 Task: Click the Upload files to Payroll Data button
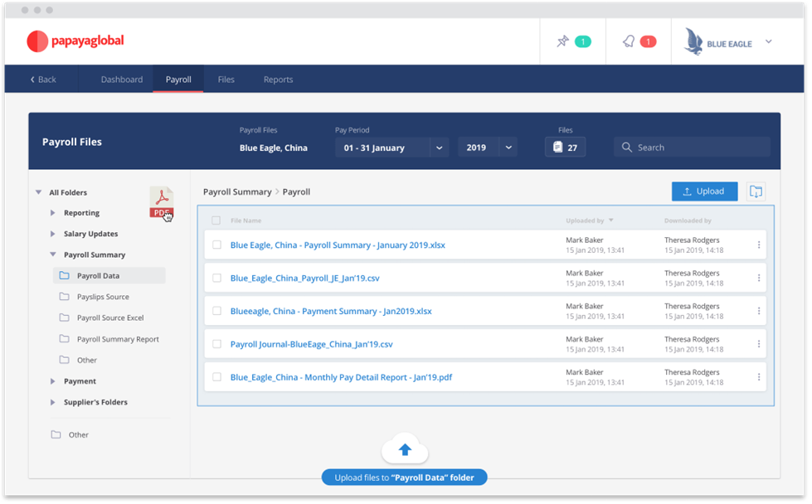[405, 477]
